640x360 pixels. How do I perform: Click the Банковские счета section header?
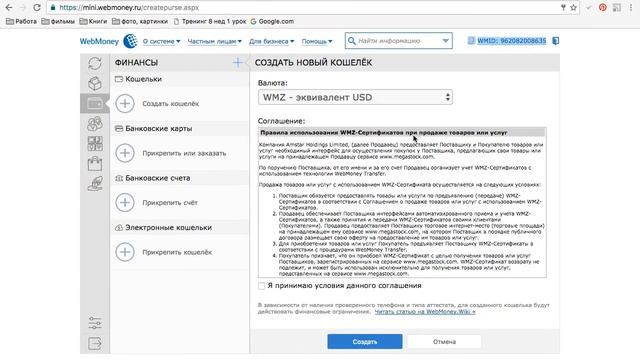pos(179,178)
